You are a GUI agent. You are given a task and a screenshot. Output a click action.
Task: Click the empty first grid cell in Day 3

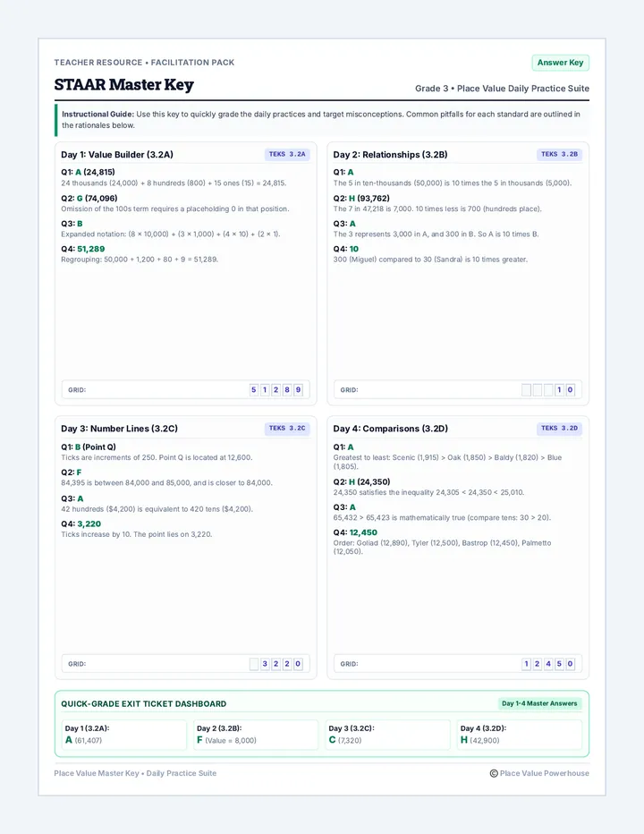(254, 664)
